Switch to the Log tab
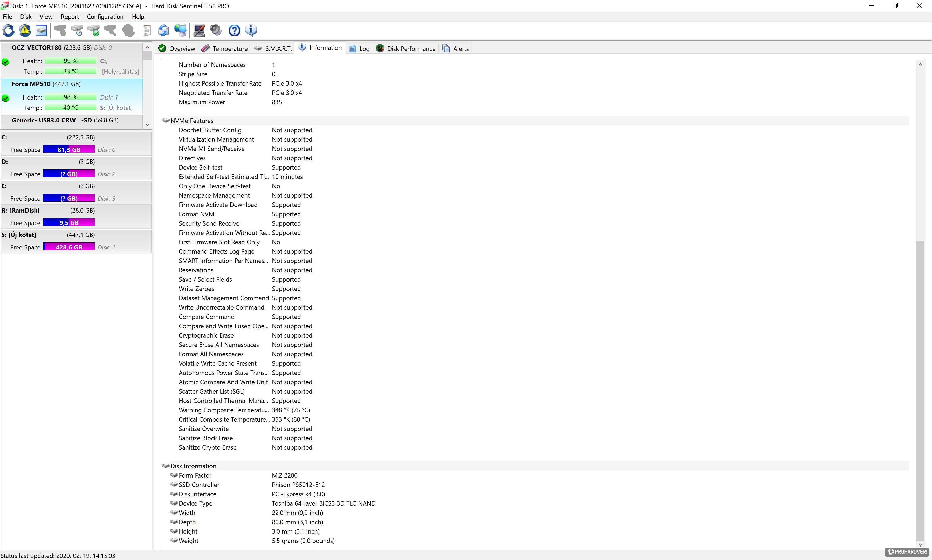 coord(359,48)
